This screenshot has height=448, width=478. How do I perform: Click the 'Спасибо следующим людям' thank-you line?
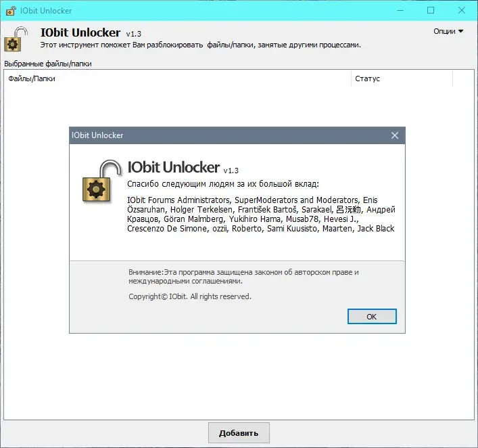[223, 183]
